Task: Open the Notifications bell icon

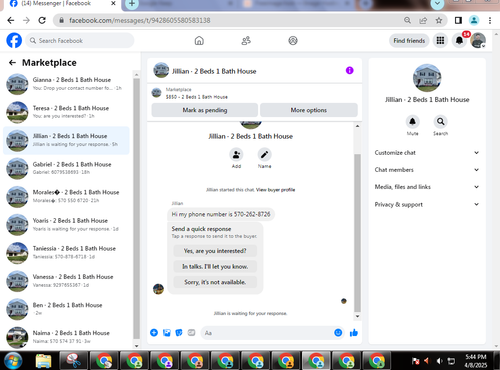Action: [x=459, y=41]
